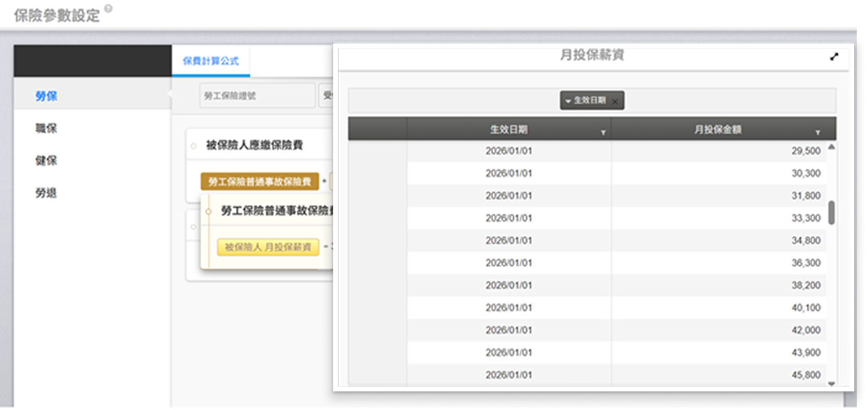Sort by 月投保金額 column header
This screenshot has height=410, width=868.
coord(718,129)
